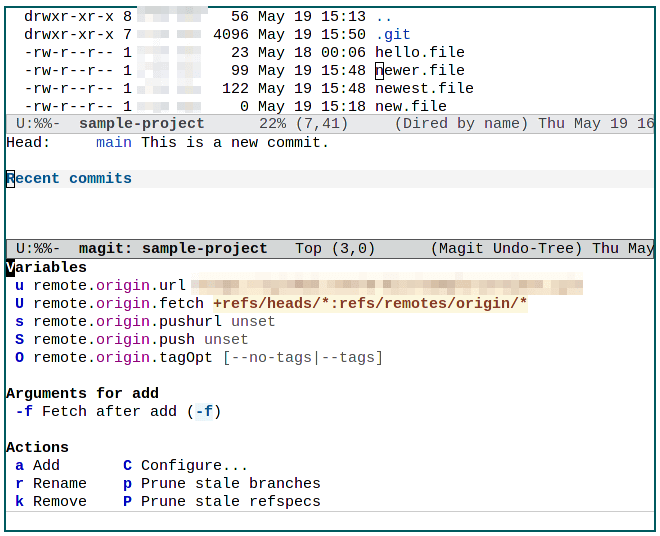Click the [--no-tags|--tags] choice value
This screenshot has width=660, height=536.
[x=302, y=357]
